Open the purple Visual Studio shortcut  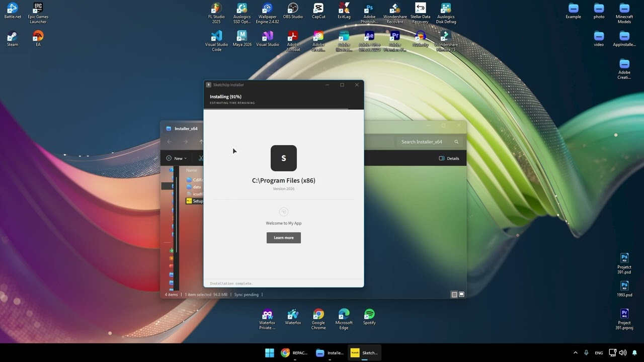coord(267,39)
